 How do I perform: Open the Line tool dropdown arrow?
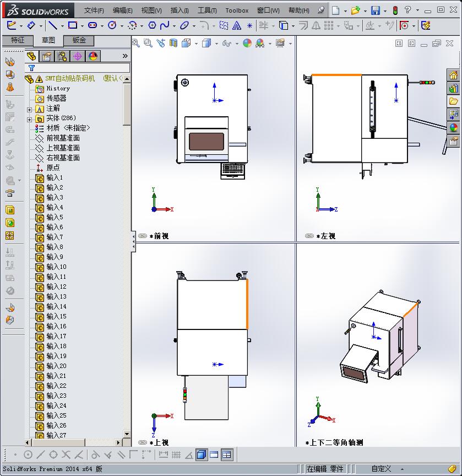[62, 26]
